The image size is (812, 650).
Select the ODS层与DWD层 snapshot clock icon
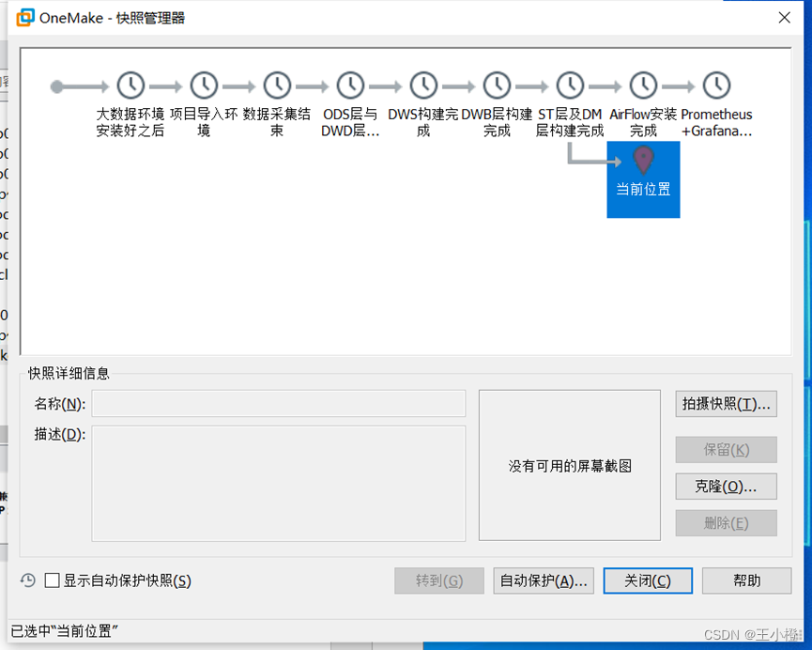[x=350, y=85]
